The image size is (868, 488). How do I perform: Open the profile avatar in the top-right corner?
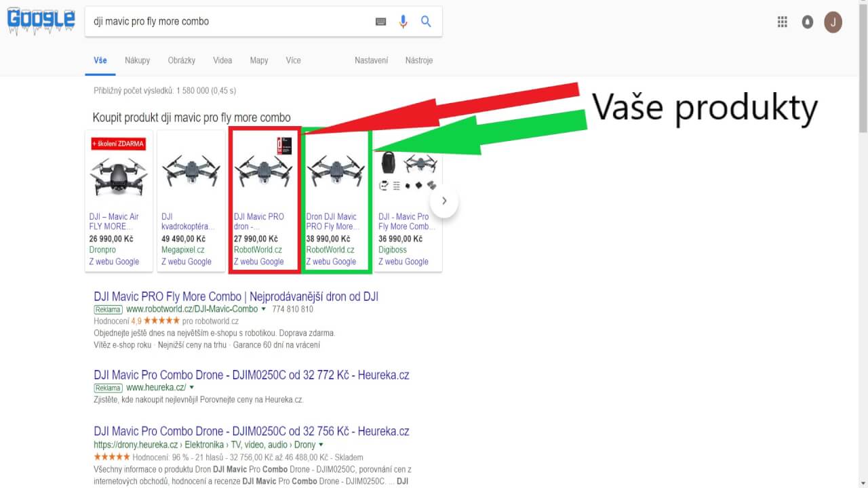[x=833, y=21]
